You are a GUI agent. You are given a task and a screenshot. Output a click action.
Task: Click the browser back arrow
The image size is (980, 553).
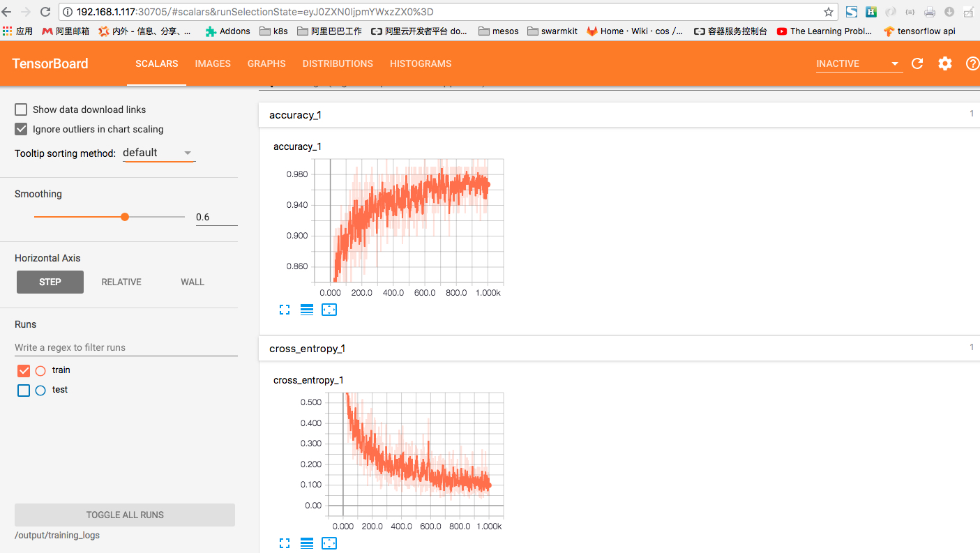[7, 12]
